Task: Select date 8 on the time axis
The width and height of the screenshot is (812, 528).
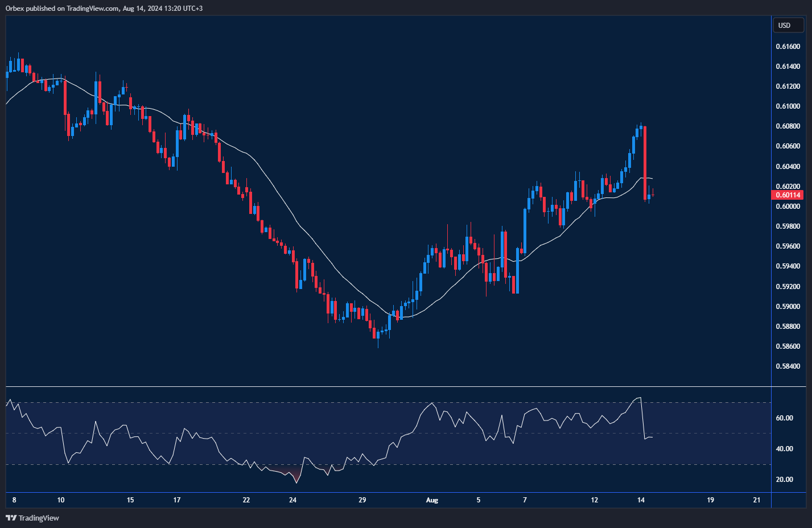Action: coord(14,500)
